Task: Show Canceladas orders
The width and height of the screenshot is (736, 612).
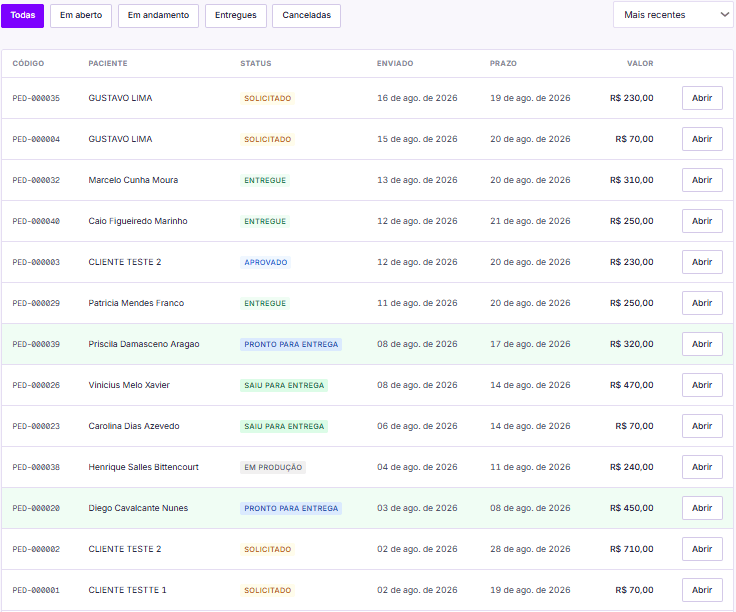Action: pos(307,15)
